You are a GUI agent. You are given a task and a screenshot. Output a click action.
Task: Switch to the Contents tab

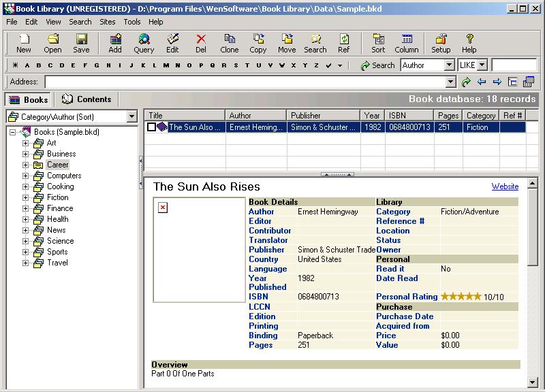tap(87, 99)
